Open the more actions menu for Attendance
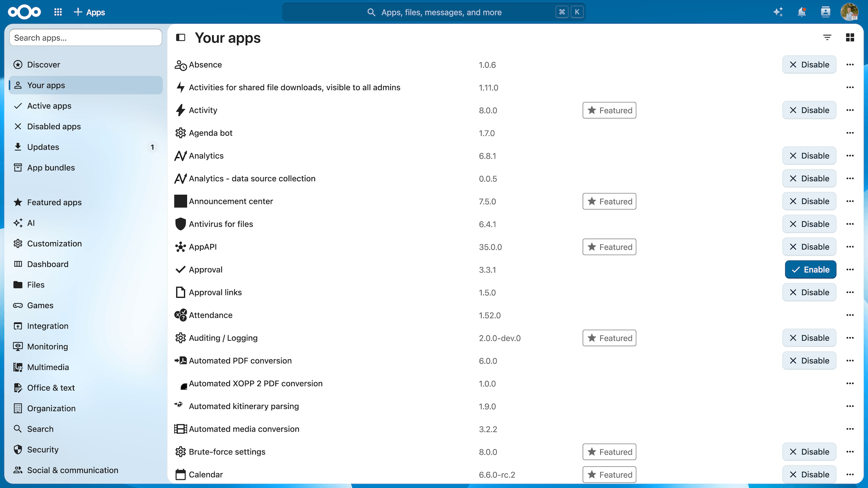Screen dimensions: 868x488 coord(850,315)
